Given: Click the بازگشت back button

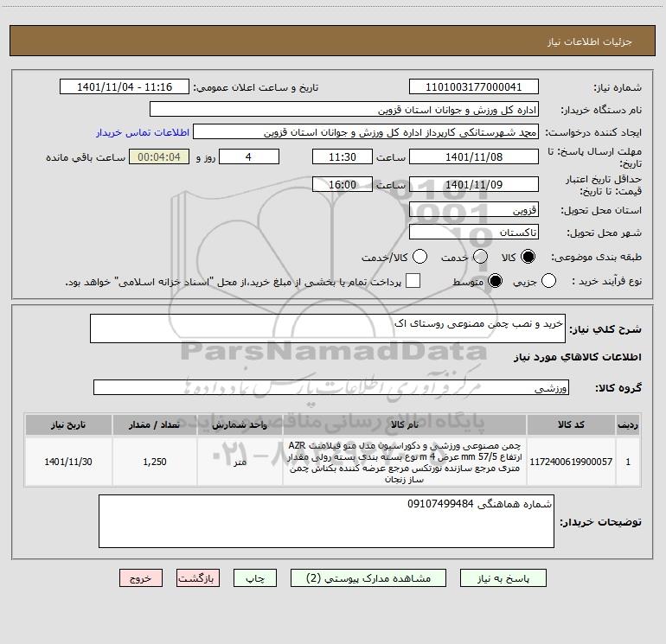Looking at the screenshot, I should point(198,578).
